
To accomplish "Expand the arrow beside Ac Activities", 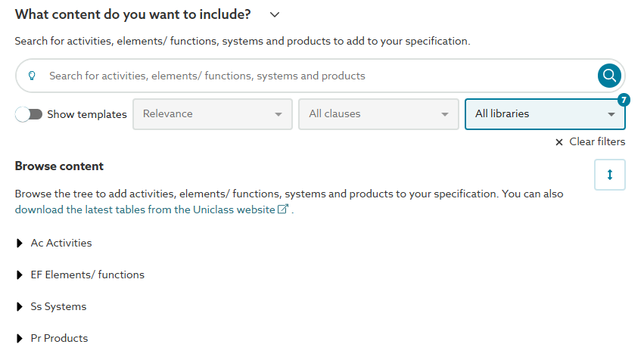I will 20,244.
